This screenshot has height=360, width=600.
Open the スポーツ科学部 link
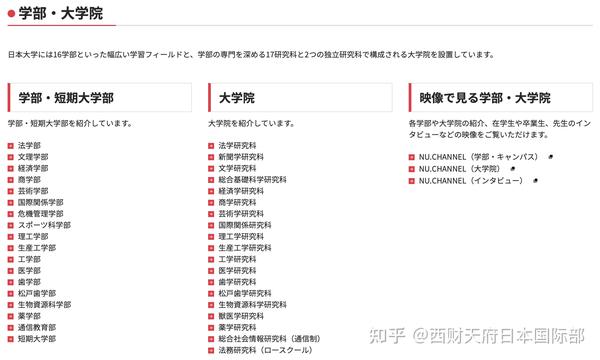coord(44,225)
